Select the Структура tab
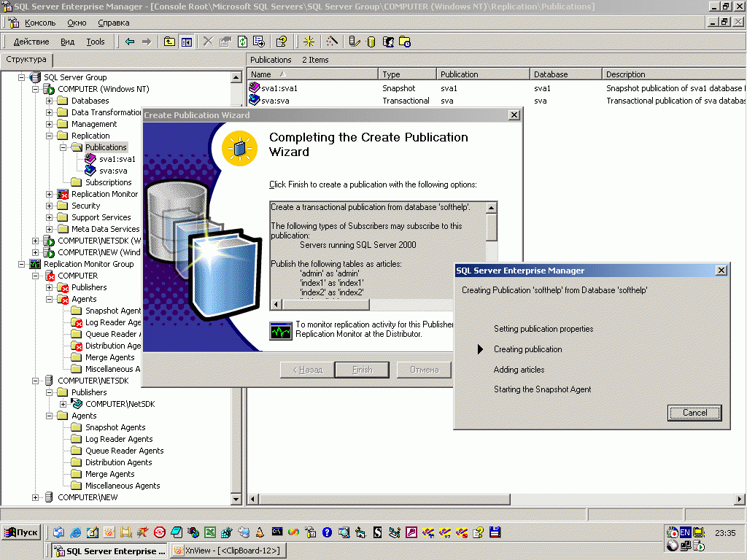Viewport: 747px width, 560px height. pos(26,60)
